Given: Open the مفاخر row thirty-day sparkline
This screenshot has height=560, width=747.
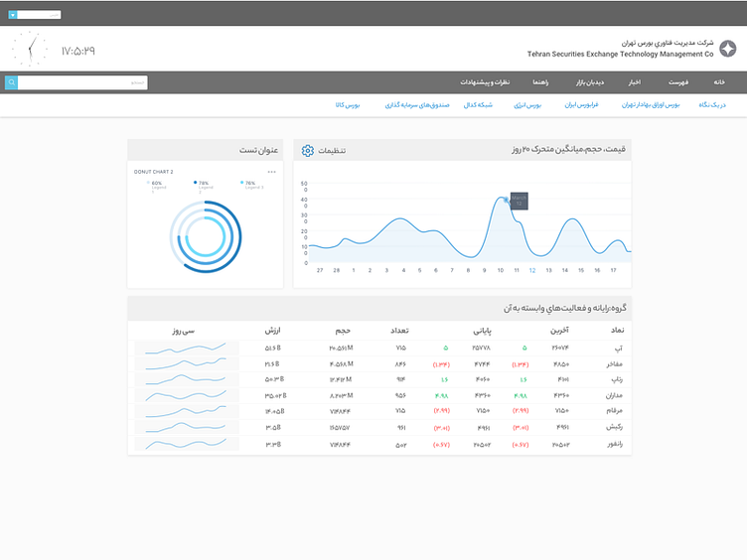Looking at the screenshot, I should tap(187, 363).
